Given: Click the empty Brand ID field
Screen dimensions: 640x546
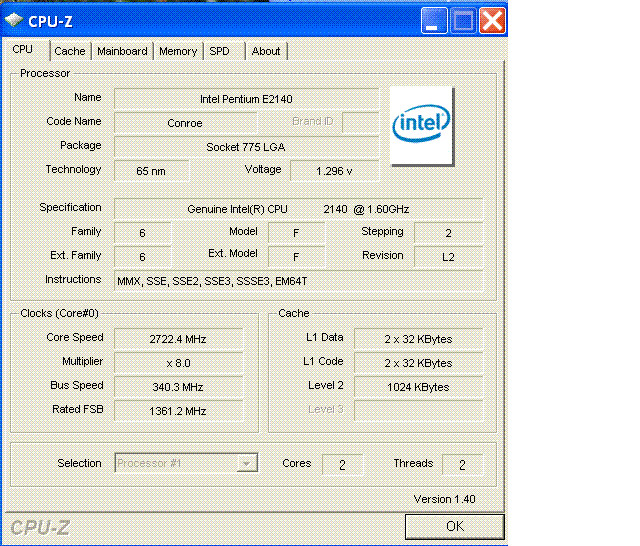Looking at the screenshot, I should coord(360,122).
